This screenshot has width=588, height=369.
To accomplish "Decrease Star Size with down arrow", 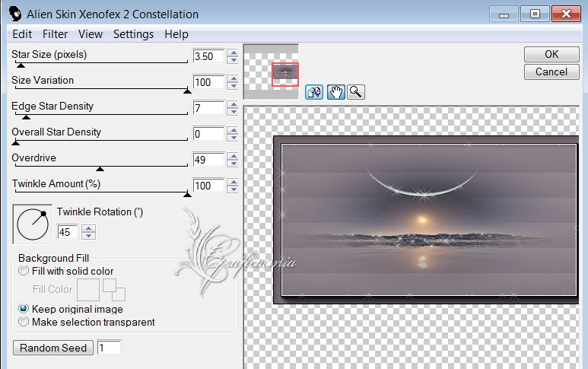I will [234, 60].
